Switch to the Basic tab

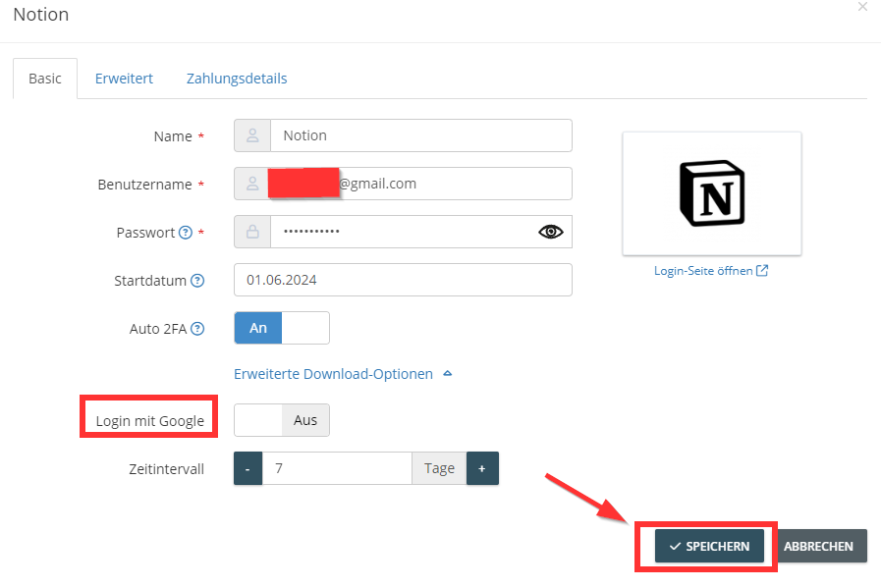(x=45, y=79)
